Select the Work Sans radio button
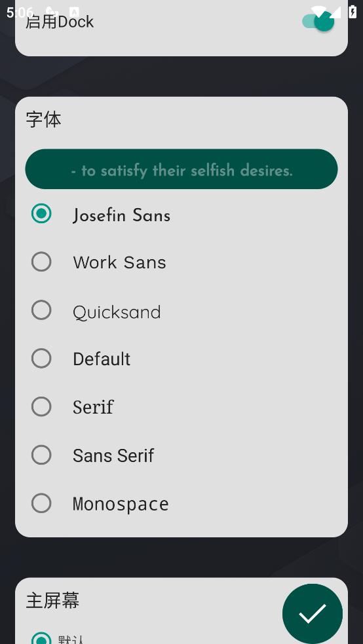Image resolution: width=363 pixels, height=644 pixels. (41, 262)
